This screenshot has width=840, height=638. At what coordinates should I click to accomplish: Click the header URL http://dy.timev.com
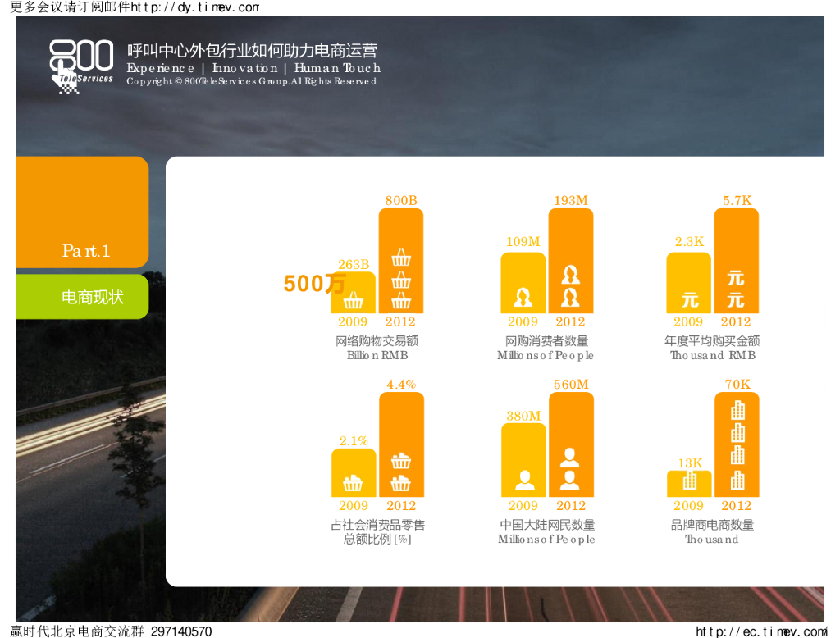pyautogui.click(x=195, y=7)
